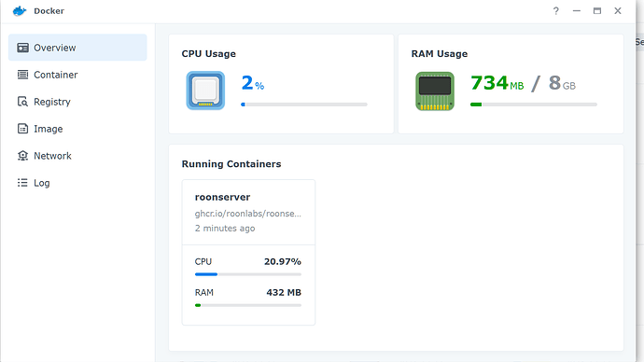Click the Network sidebar icon
The image size is (644, 362).
pyautogui.click(x=22, y=156)
